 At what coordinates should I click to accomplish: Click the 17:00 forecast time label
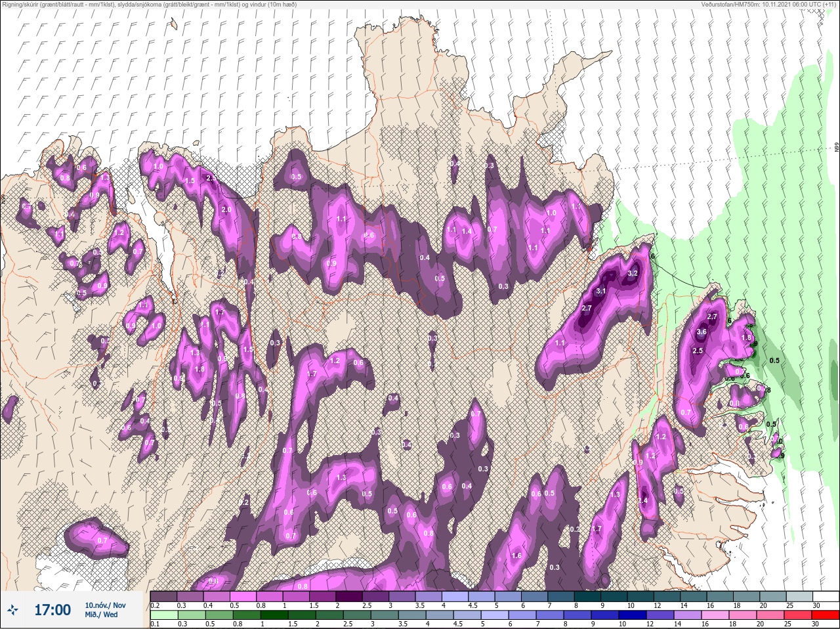click(x=52, y=610)
